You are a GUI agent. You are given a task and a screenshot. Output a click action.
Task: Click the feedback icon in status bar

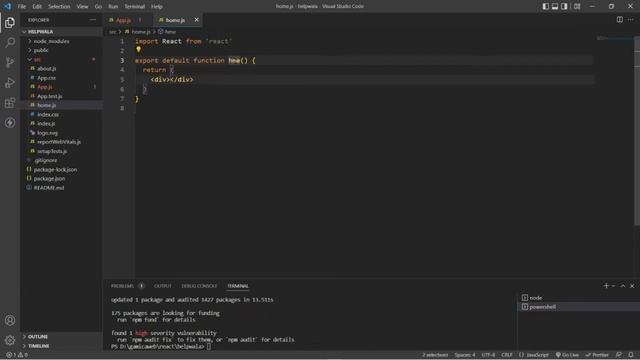point(619,355)
